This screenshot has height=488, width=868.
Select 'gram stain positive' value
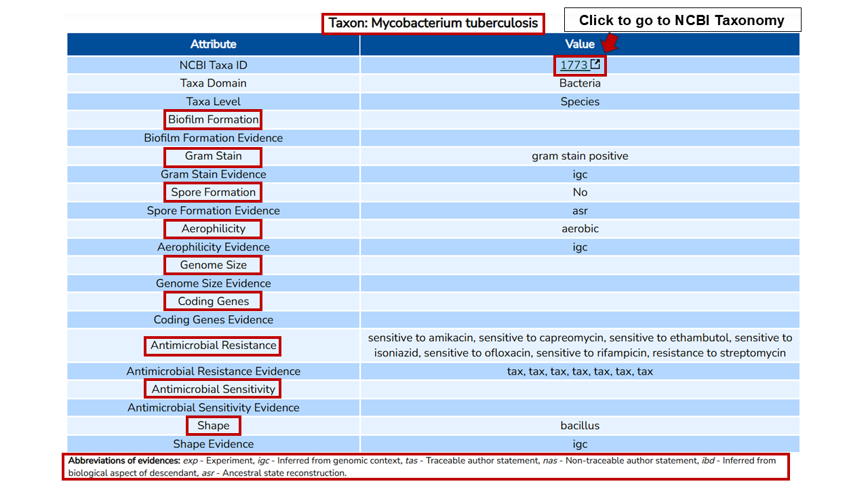pos(580,156)
